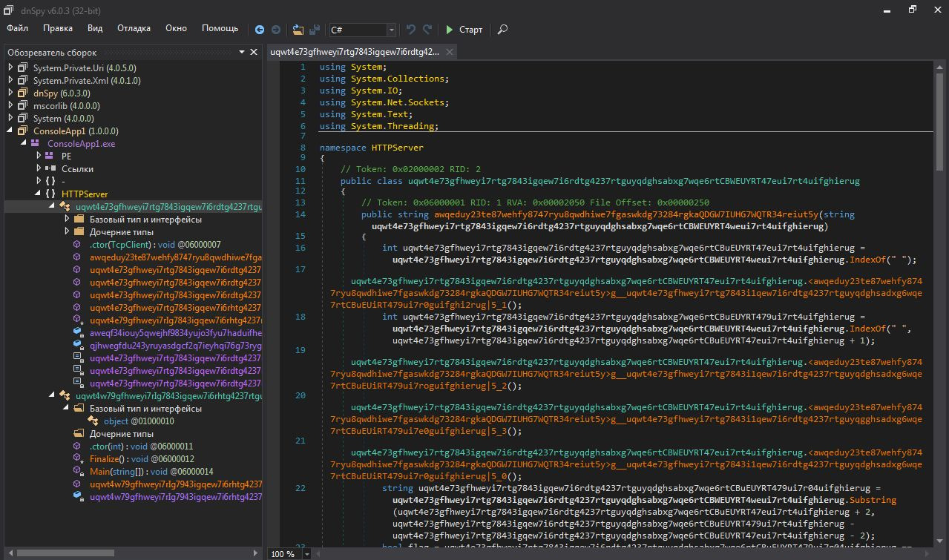
Task: Click the open file folder icon
Action: [298, 30]
